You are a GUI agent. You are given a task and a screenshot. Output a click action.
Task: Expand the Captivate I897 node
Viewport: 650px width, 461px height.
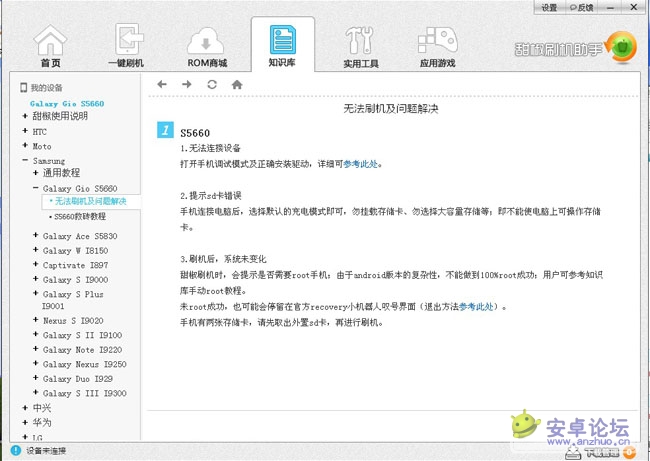click(36, 264)
